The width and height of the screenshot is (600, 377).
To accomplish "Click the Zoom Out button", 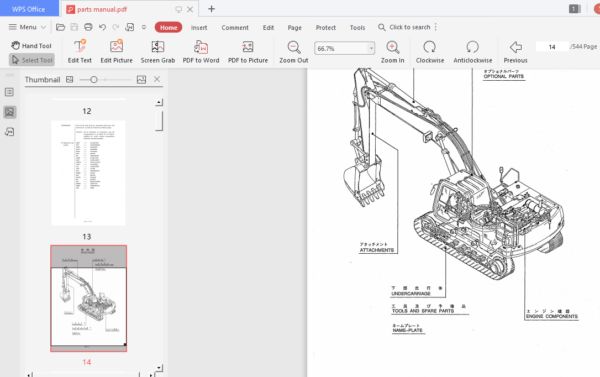I will point(293,52).
